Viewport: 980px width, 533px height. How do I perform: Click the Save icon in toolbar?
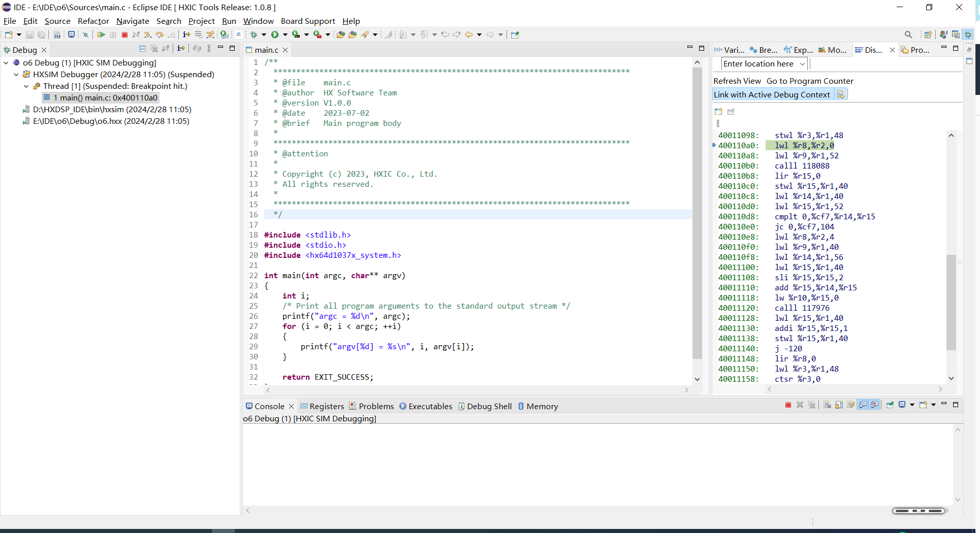pos(29,35)
